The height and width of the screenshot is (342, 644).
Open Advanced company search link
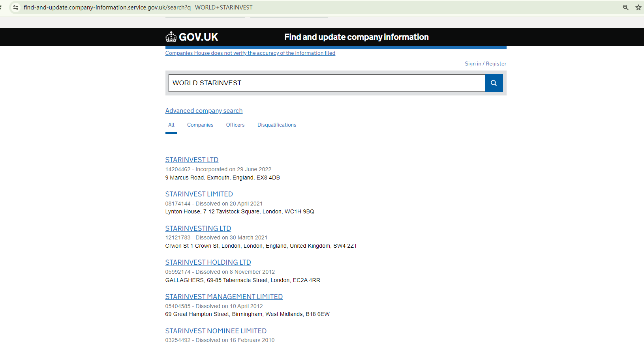click(204, 111)
